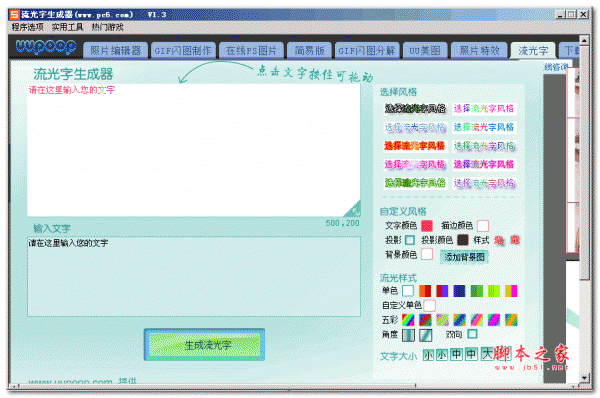The height and width of the screenshot is (398, 600).
Task: Select the second 五彩 dark striped pattern
Action: tap(425, 320)
